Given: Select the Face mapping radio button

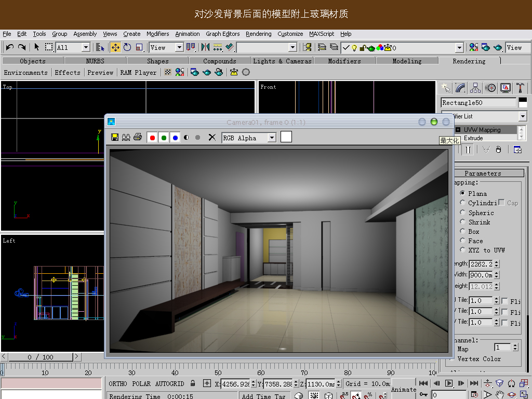Looking at the screenshot, I should pyautogui.click(x=462, y=241).
